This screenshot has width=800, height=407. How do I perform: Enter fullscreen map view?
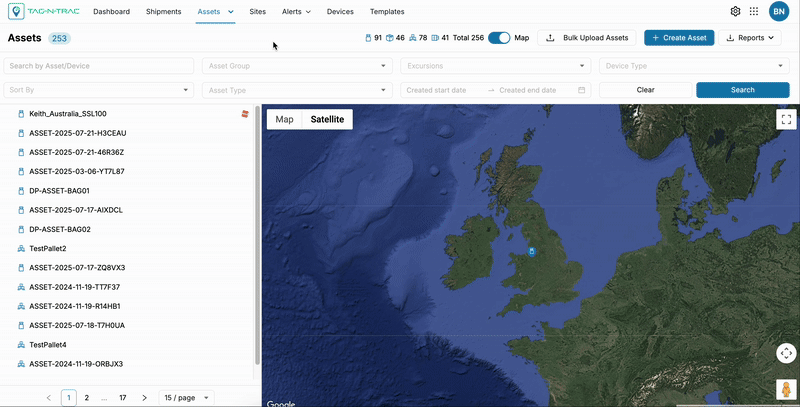pos(786,119)
